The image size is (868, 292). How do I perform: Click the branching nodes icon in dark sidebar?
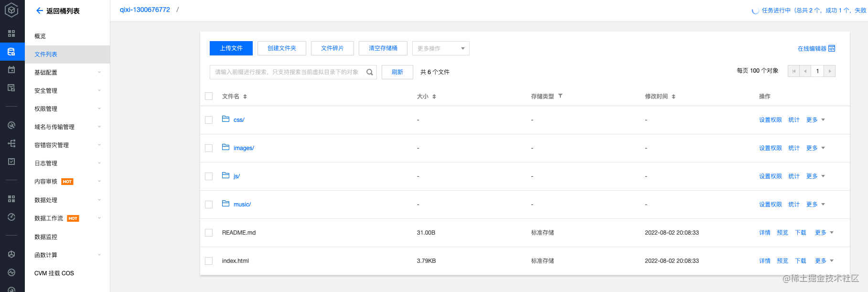pos(11,143)
